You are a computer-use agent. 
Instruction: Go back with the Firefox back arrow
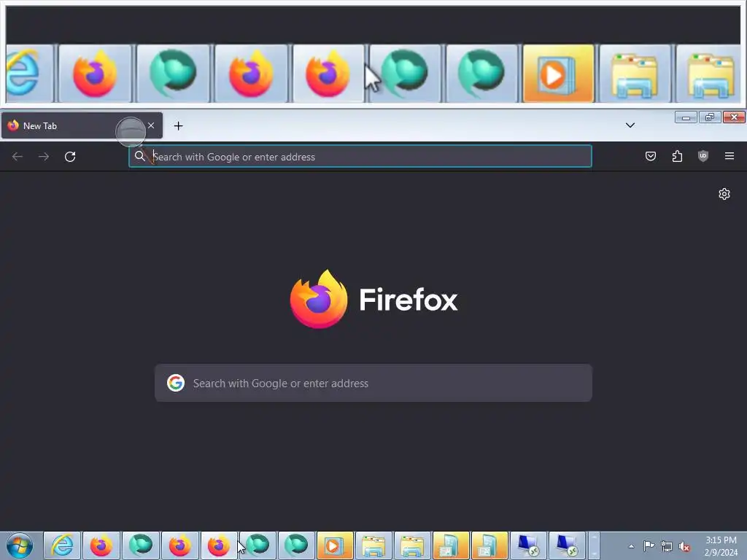(18, 157)
